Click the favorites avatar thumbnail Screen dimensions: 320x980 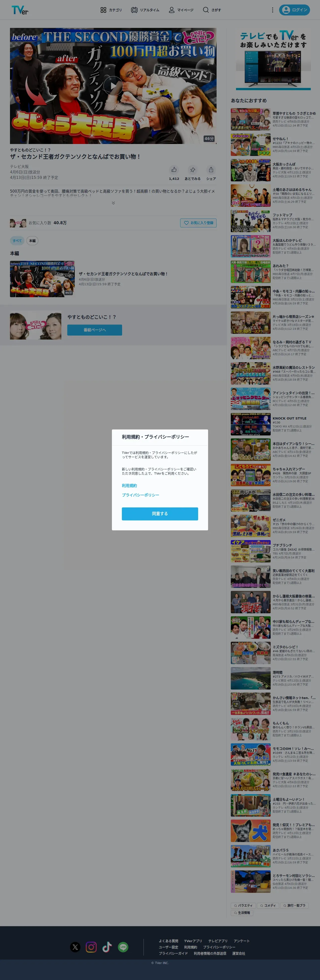pos(18,223)
